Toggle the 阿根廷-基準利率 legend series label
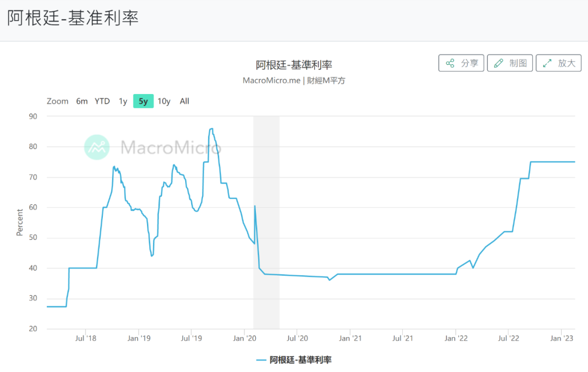 point(301,359)
